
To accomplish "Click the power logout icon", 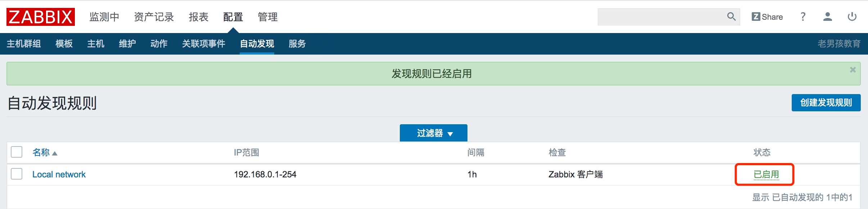I will pos(852,17).
